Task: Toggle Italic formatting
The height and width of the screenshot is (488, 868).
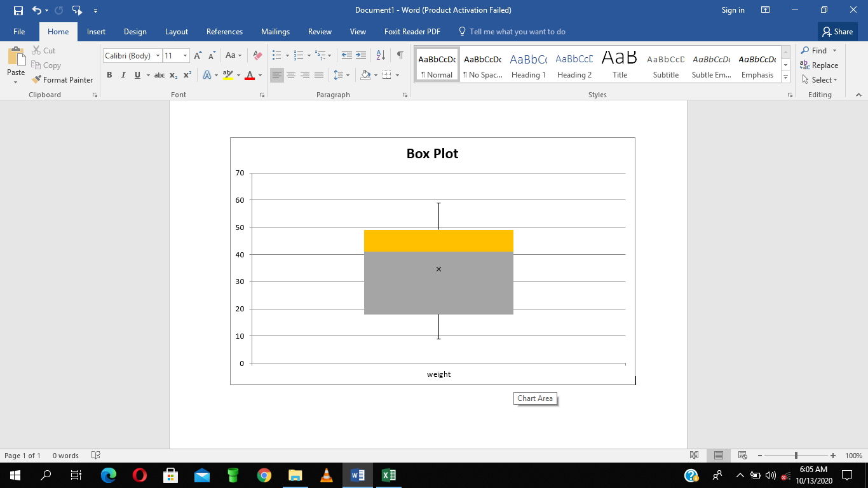Action: click(x=123, y=75)
